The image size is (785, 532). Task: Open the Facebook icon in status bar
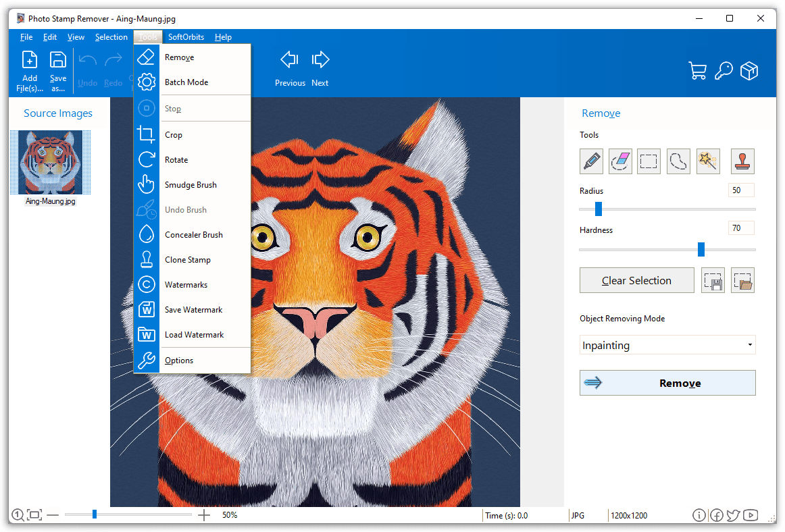[x=716, y=515]
